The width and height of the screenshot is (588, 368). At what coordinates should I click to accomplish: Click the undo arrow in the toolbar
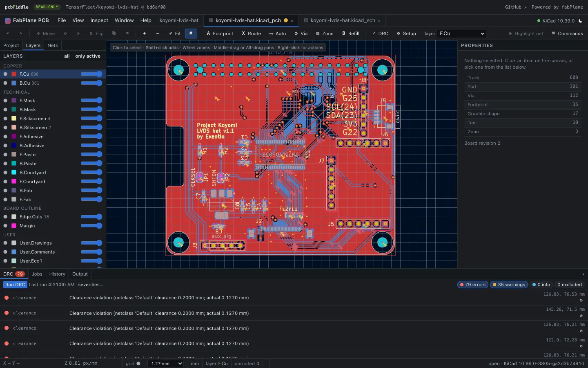pos(8,34)
